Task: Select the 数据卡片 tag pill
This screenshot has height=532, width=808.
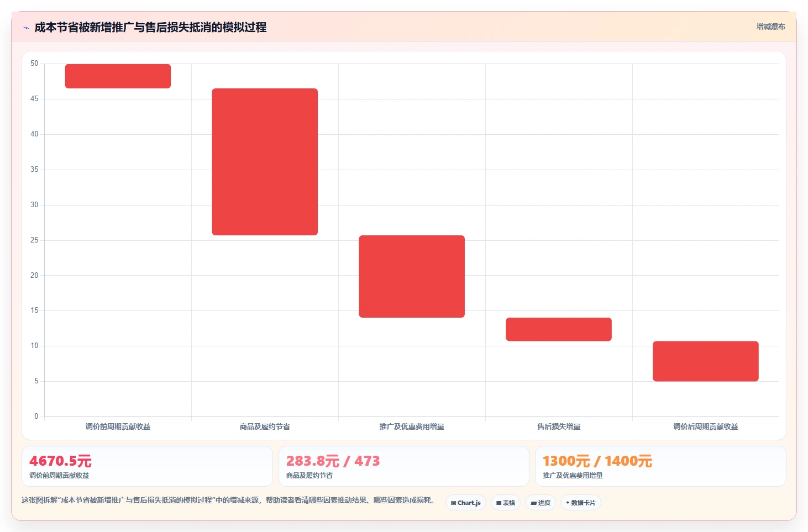Action: point(581,503)
